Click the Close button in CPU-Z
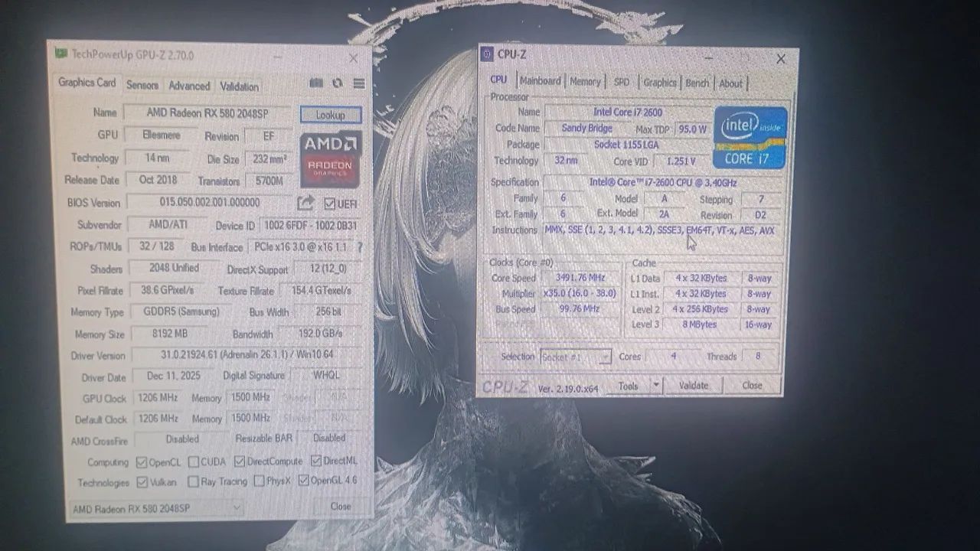Viewport: 980px width, 551px height. coord(752,385)
